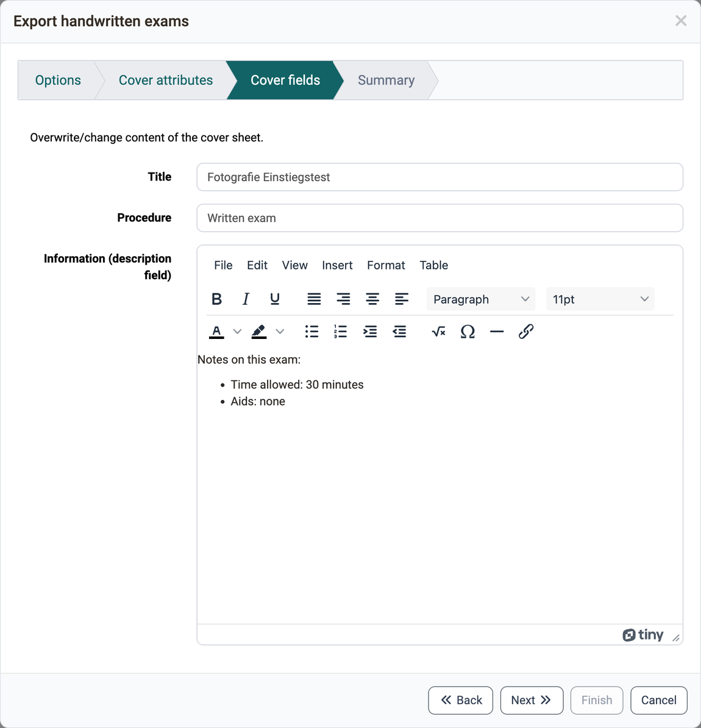Go to the Cover attributes wizard step
The image size is (701, 728).
166,80
